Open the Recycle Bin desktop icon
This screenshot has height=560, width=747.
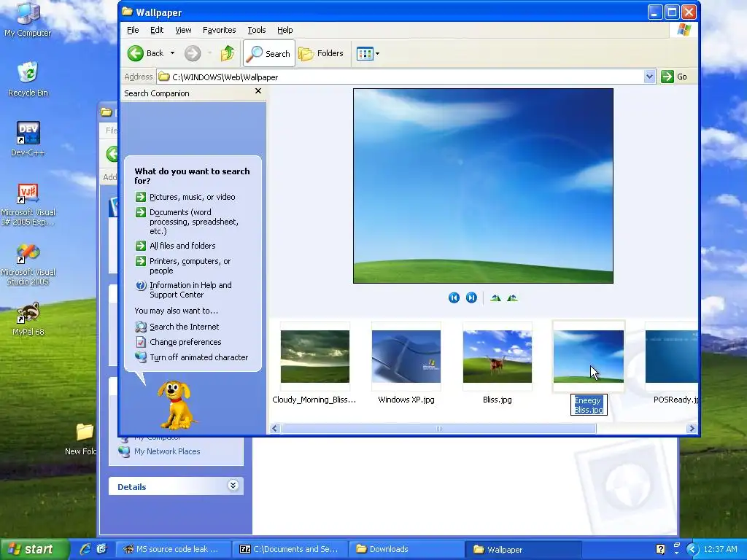coord(28,79)
